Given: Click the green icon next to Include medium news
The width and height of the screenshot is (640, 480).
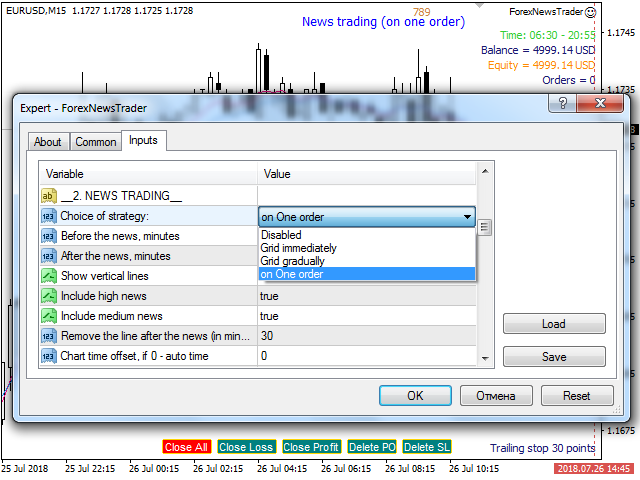Looking at the screenshot, I should pos(49,316).
